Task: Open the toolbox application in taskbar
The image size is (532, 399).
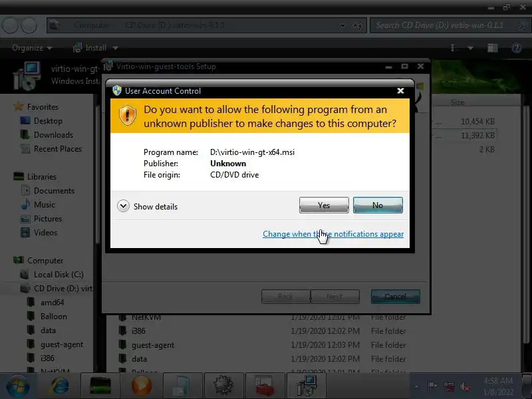Action: click(264, 386)
